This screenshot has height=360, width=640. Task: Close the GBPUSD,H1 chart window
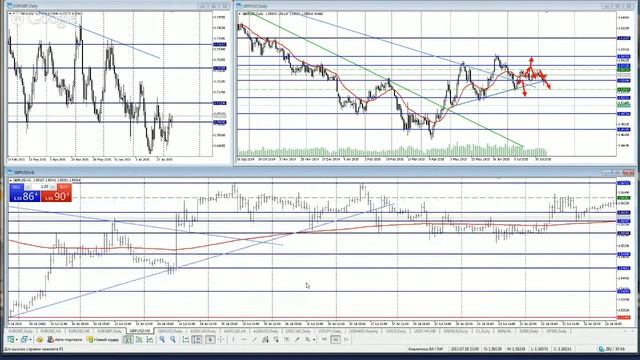[629, 172]
